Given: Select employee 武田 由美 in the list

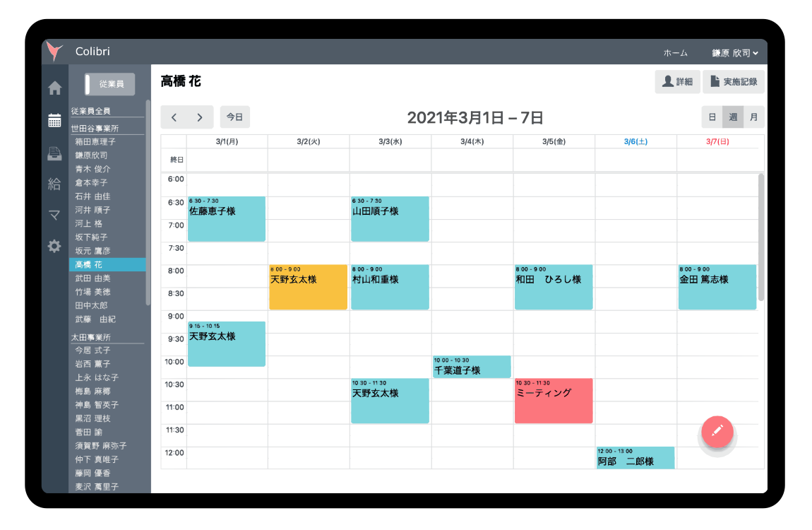Looking at the screenshot, I should tap(92, 278).
